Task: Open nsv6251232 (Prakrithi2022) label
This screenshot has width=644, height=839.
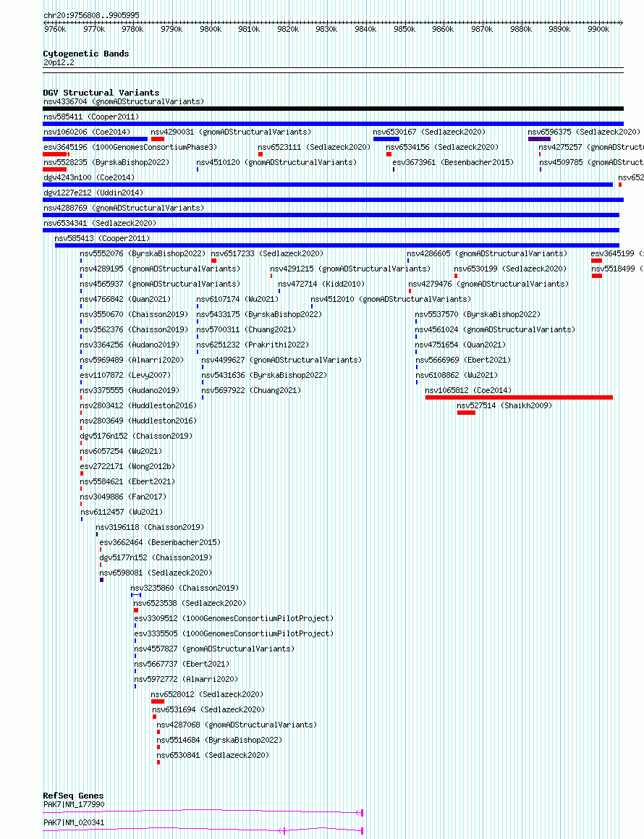Action: pos(253,345)
